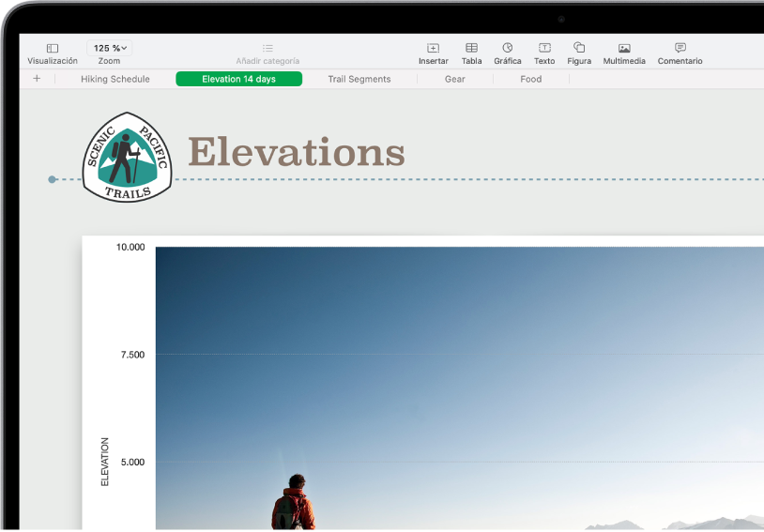Add a text box with Texto icon
Image resolution: width=764 pixels, height=532 pixels.
[x=544, y=47]
